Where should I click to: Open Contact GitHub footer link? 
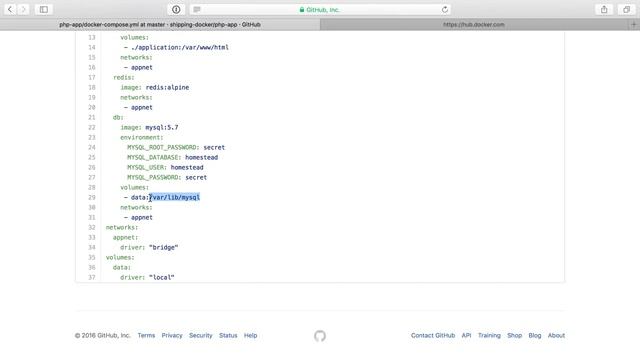click(x=433, y=336)
